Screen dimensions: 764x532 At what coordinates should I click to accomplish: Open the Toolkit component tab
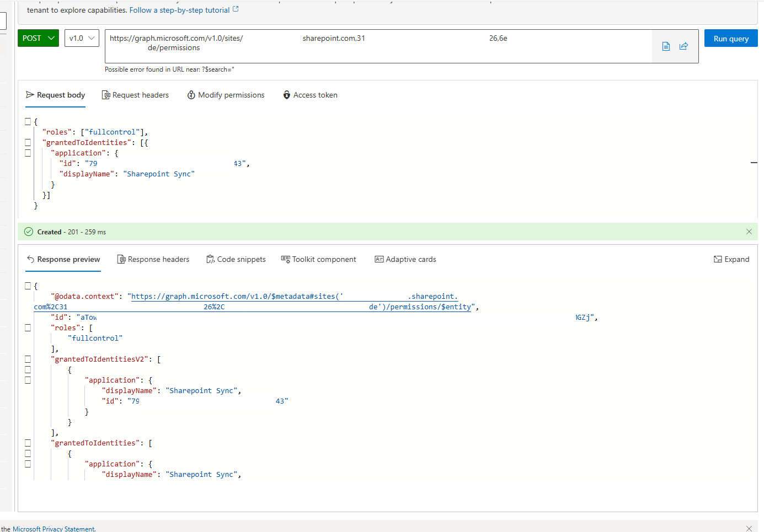[318, 259]
